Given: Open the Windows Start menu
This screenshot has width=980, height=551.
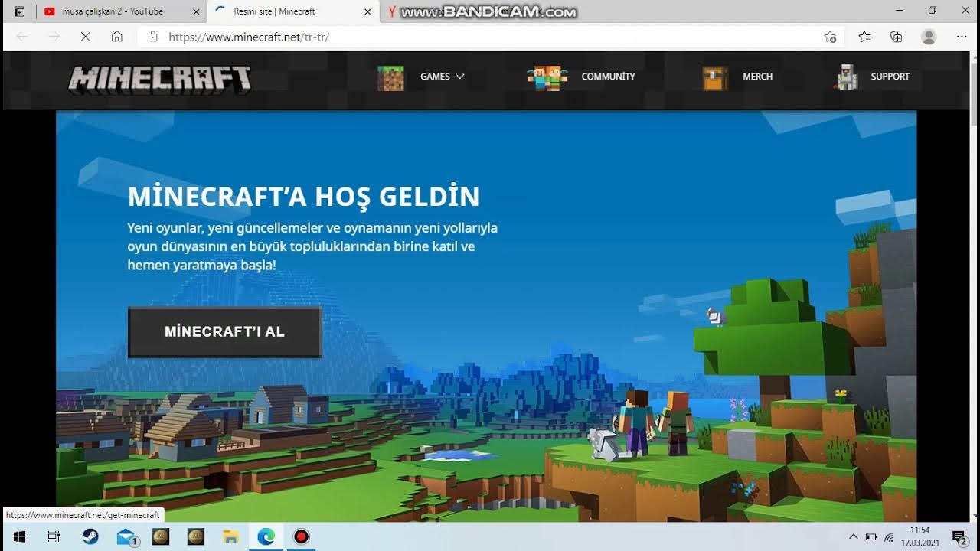Looking at the screenshot, I should point(19,536).
